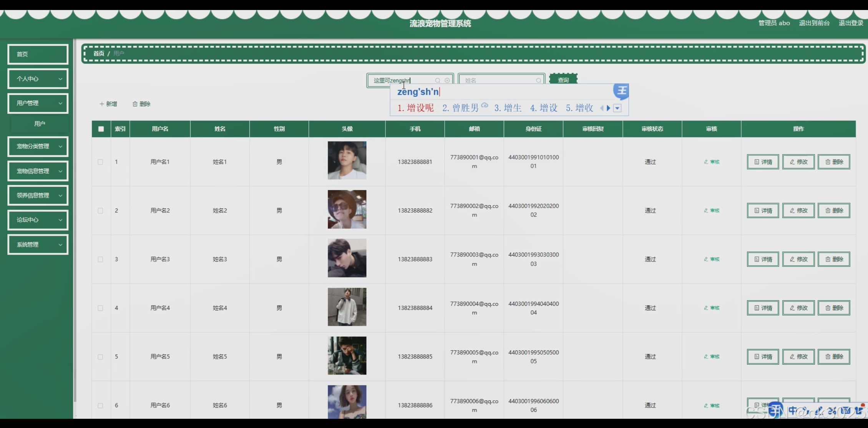Click the plus 新增 icon above the table
The width and height of the screenshot is (868, 428).
coord(102,104)
